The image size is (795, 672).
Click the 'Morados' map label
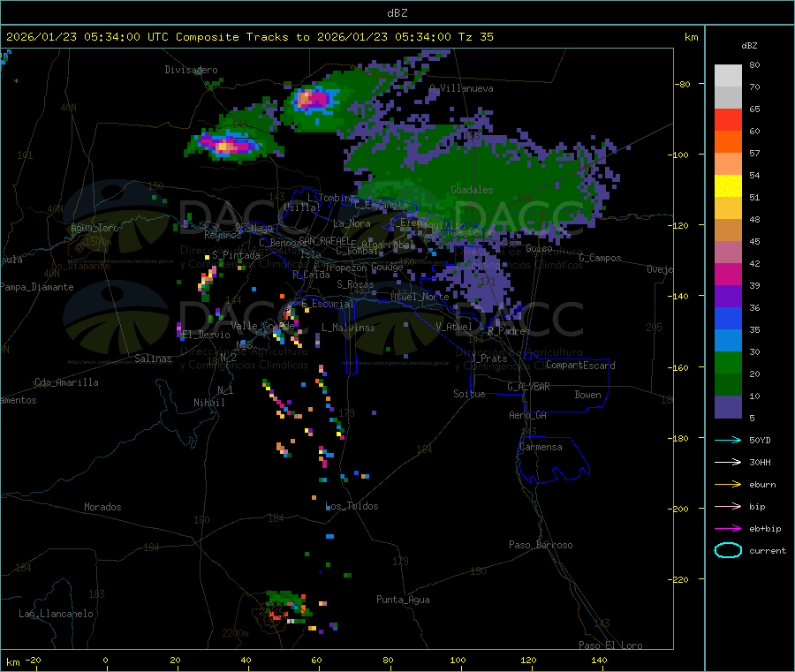102,507
